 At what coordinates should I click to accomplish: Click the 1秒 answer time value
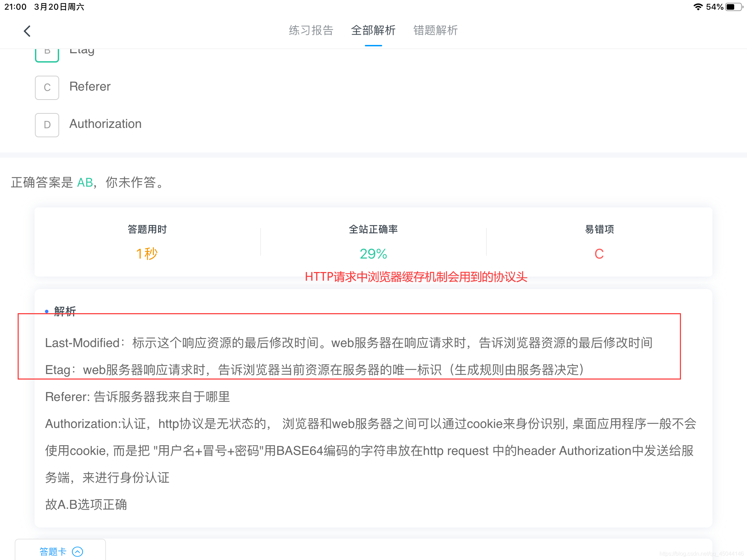tap(147, 254)
